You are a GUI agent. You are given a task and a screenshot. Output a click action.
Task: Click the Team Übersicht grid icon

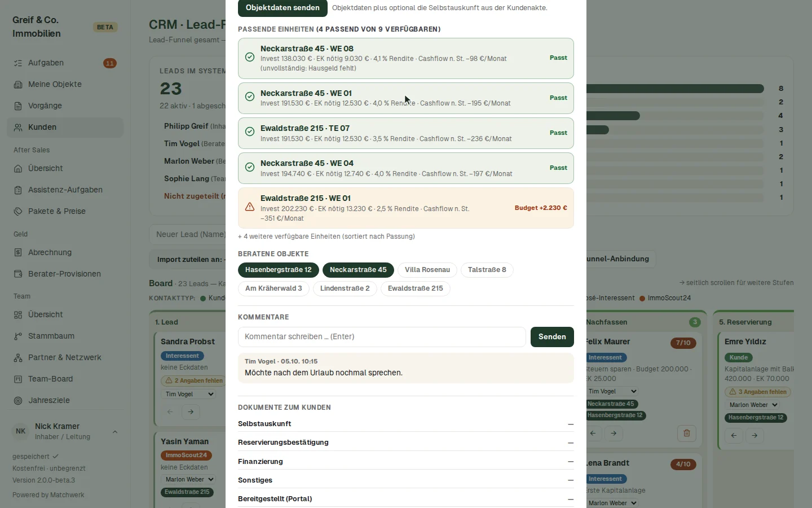pyautogui.click(x=18, y=315)
